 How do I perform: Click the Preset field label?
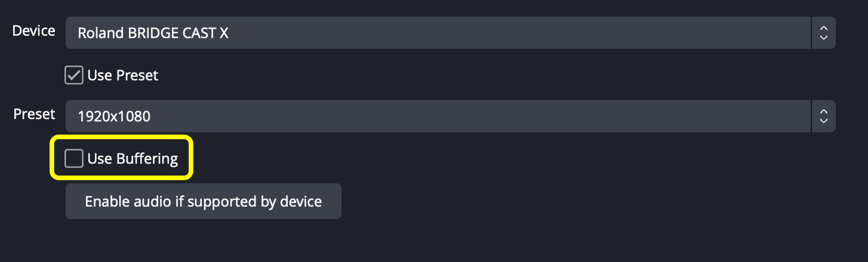coord(34,114)
